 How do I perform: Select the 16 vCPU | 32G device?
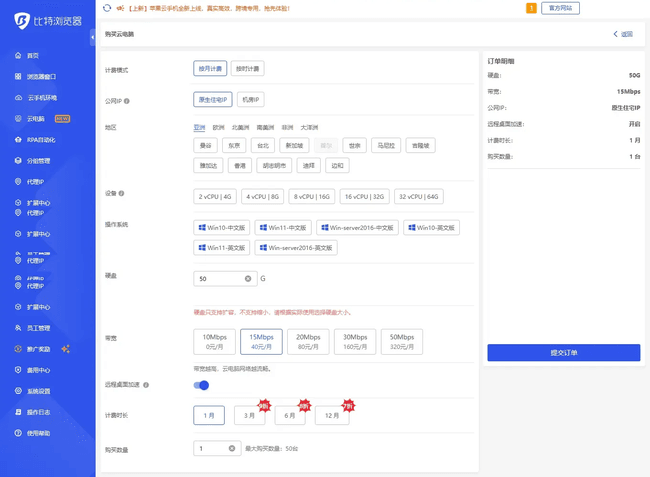(364, 196)
